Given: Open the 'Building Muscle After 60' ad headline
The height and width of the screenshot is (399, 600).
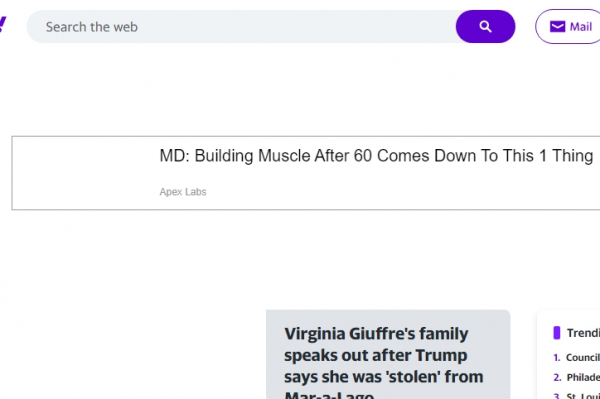Looking at the screenshot, I should [x=376, y=156].
